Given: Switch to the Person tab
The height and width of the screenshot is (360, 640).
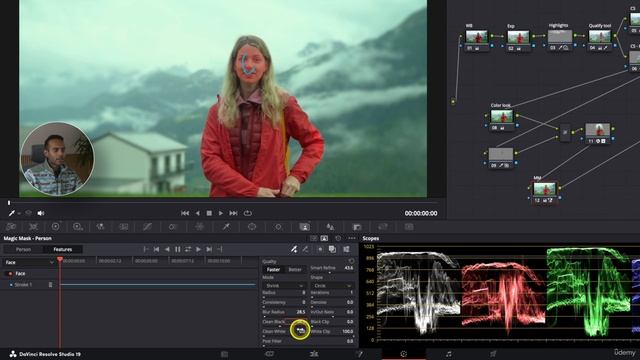Looking at the screenshot, I should click(x=23, y=249).
